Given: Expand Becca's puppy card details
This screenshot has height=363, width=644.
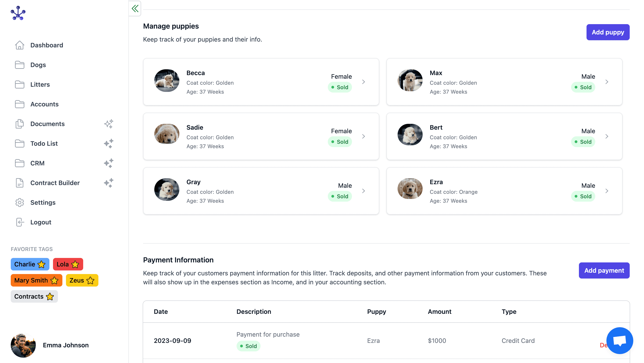Looking at the screenshot, I should pos(364,82).
